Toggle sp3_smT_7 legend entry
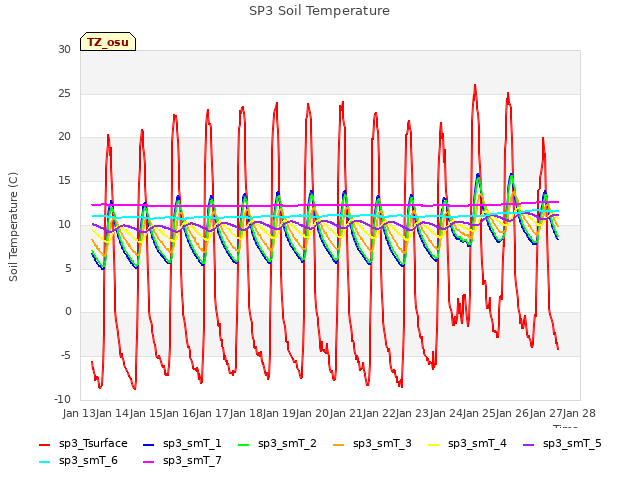This screenshot has height=480, width=640. [x=182, y=461]
